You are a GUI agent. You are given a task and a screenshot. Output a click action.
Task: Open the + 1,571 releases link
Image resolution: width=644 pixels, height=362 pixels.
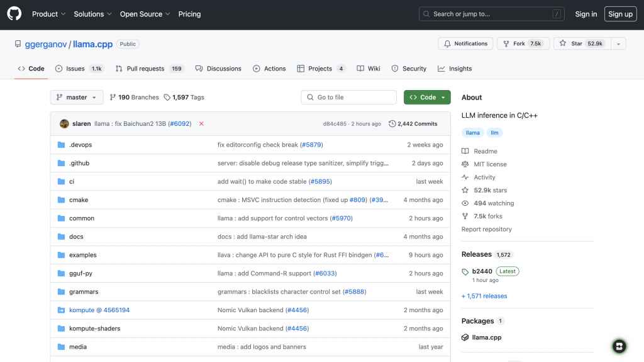coord(484,296)
